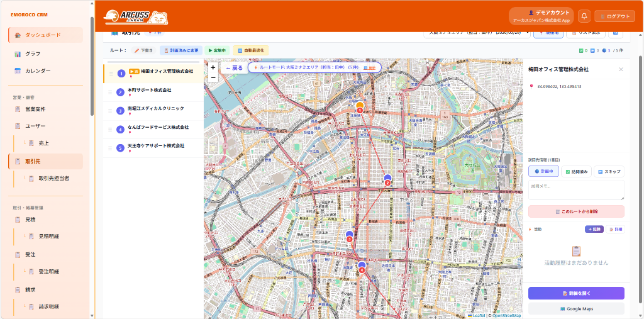644x319 pixels.
Task: Close the 梅田オフィス管理株式会社 detail panel
Action: coord(621,69)
